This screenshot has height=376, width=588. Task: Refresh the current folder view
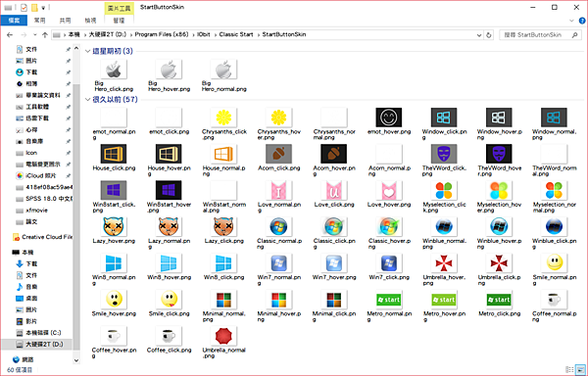click(489, 35)
